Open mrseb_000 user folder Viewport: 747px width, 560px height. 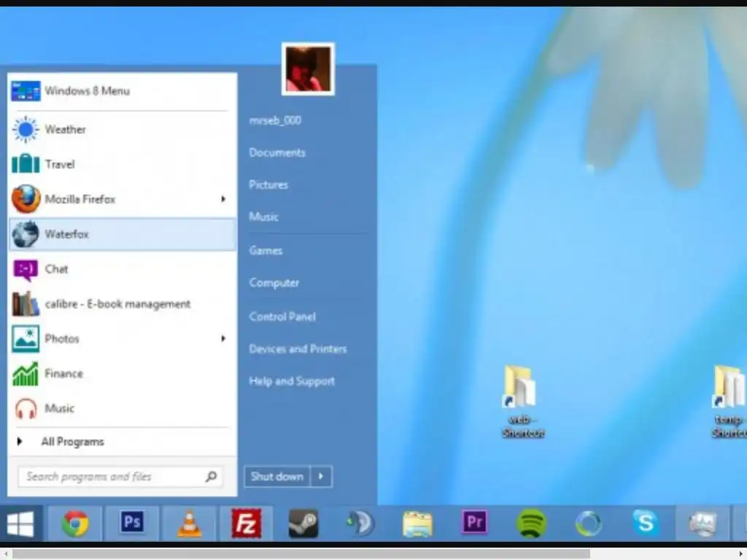pyautogui.click(x=275, y=120)
